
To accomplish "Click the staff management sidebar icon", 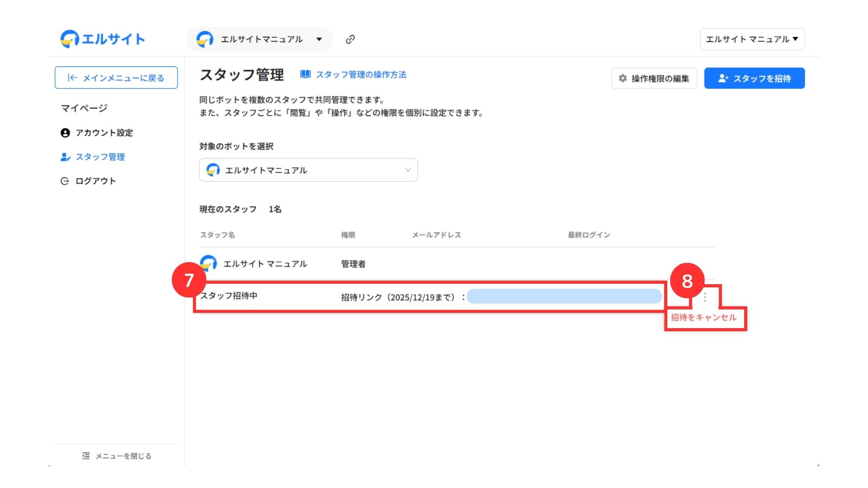I will point(66,157).
